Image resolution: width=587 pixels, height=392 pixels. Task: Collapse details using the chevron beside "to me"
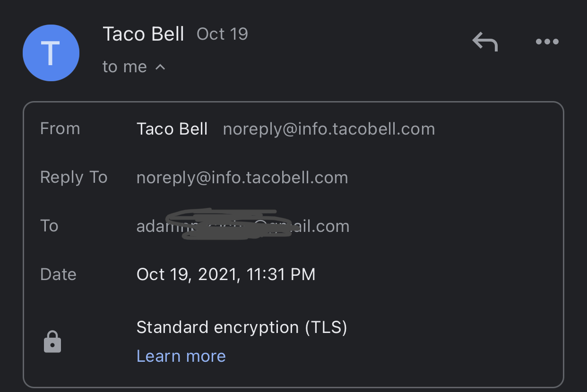pyautogui.click(x=160, y=67)
